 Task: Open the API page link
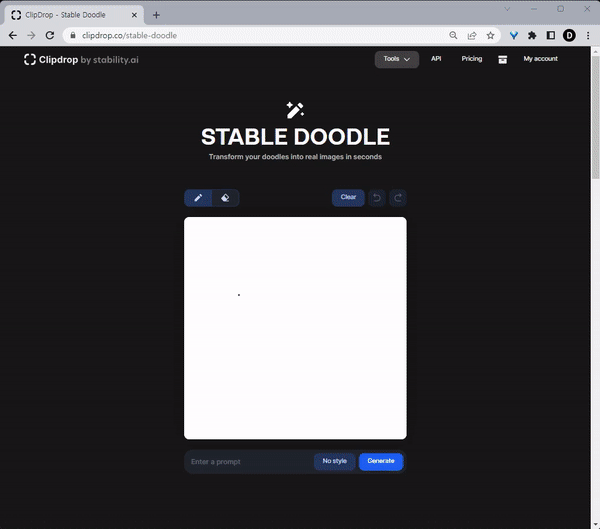pos(436,59)
